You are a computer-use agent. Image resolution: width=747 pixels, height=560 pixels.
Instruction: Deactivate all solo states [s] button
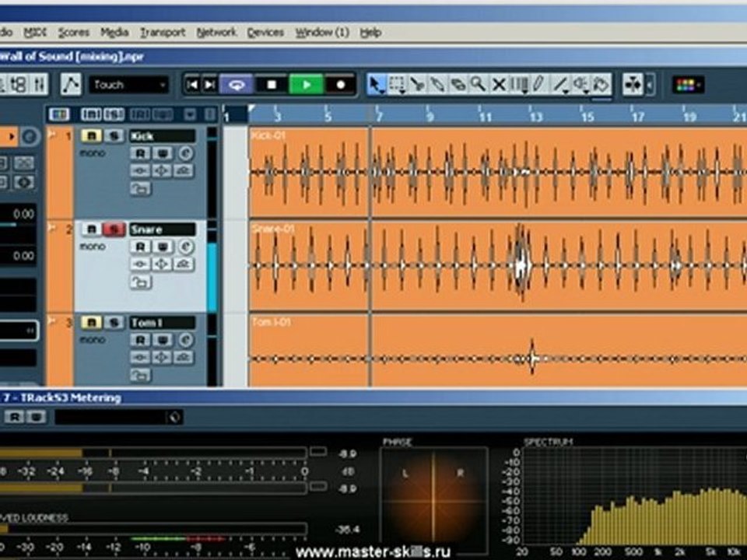[x=114, y=114]
